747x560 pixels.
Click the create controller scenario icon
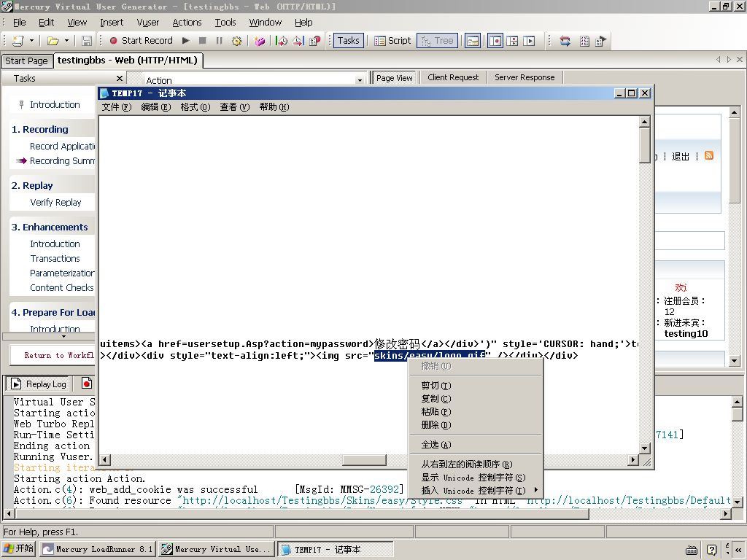coord(601,41)
